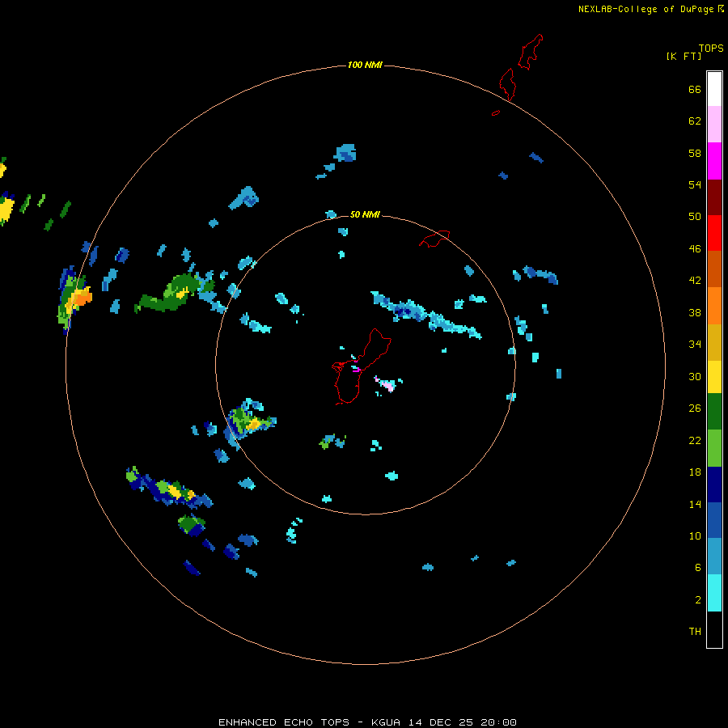The height and width of the screenshot is (728, 728).
Task: Click the '14' scale label
Action: pos(695,504)
